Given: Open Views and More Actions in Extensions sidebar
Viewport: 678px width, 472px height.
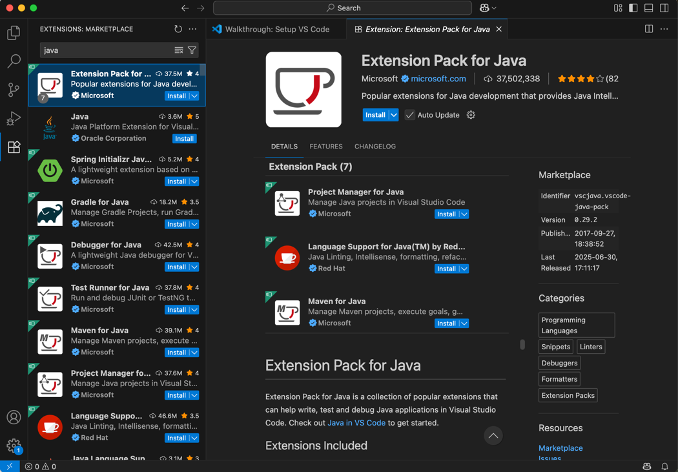Looking at the screenshot, I should [x=192, y=29].
